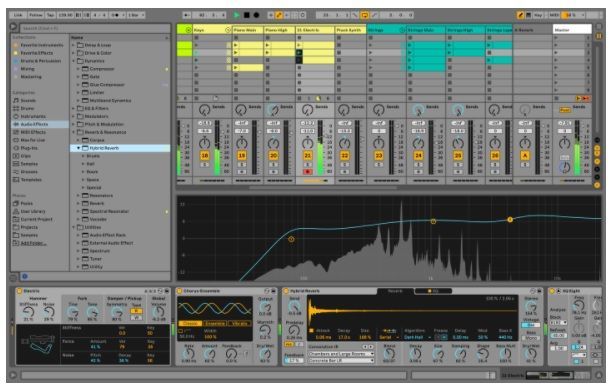Toggle Draw Mode pencil icon
Image resolution: width=616 pixels, height=390 pixels.
pyautogui.click(x=521, y=15)
